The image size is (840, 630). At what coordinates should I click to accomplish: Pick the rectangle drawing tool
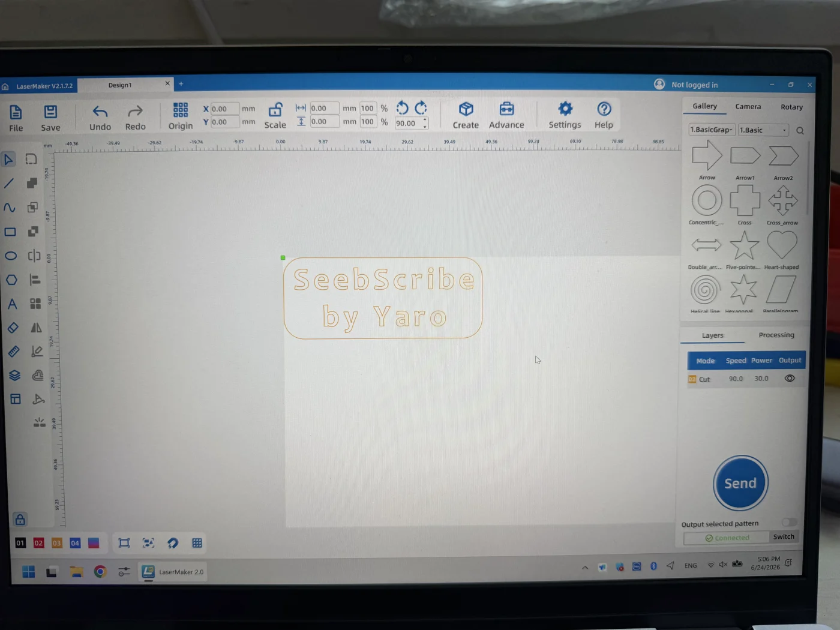point(10,232)
